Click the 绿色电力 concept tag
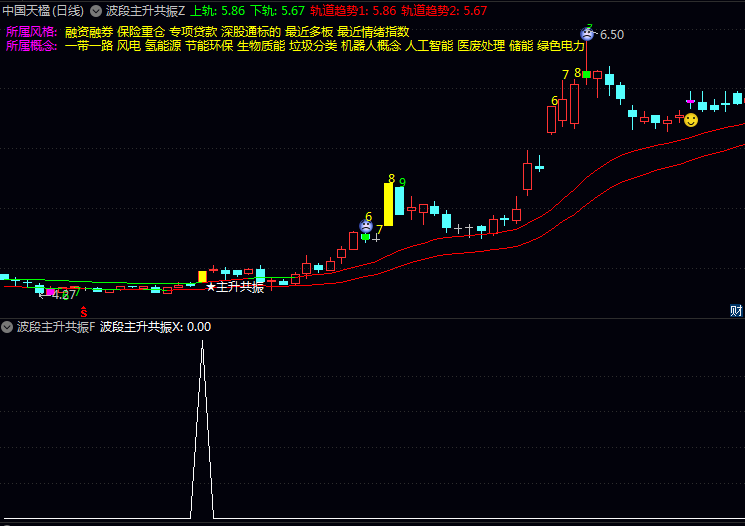Viewport: 745px width, 526px height. pos(561,46)
